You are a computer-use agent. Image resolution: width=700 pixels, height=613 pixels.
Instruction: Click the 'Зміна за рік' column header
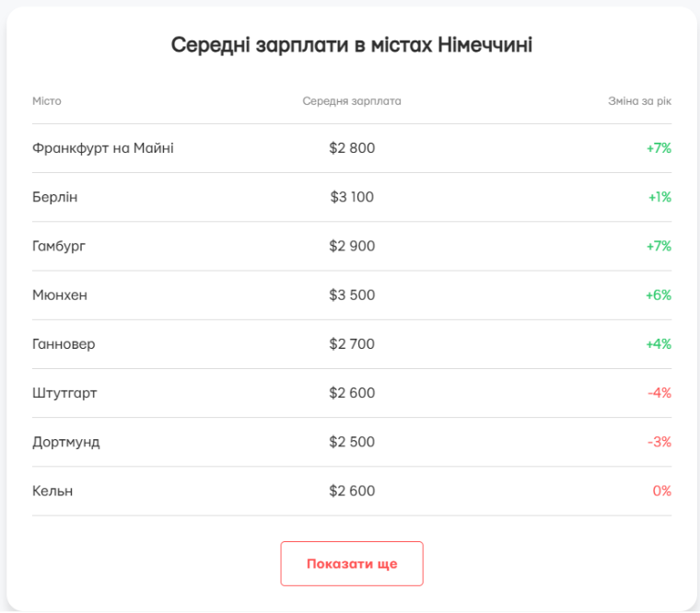[x=639, y=101]
